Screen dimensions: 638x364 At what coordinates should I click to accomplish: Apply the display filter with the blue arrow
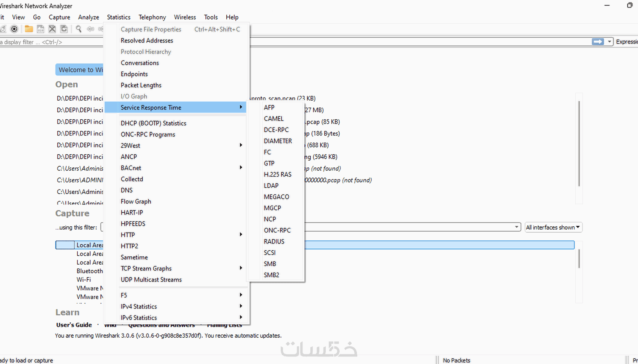tap(598, 42)
